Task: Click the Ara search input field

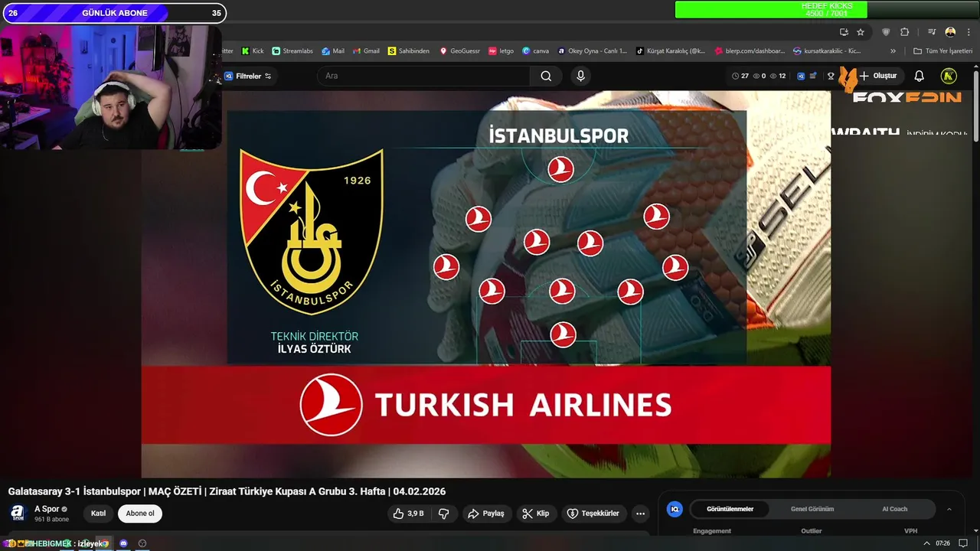Action: (x=423, y=76)
